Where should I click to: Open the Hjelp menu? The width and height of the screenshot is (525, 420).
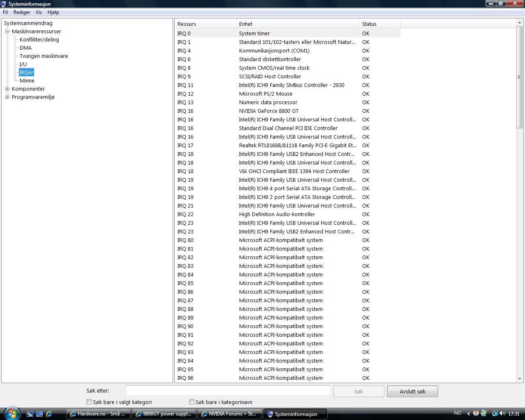(x=53, y=12)
